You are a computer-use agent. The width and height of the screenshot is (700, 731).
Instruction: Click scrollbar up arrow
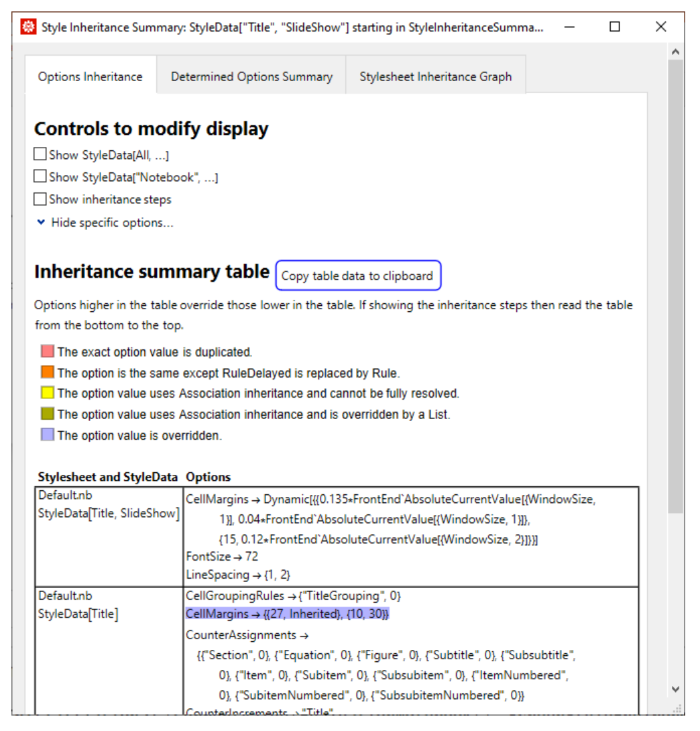(676, 52)
